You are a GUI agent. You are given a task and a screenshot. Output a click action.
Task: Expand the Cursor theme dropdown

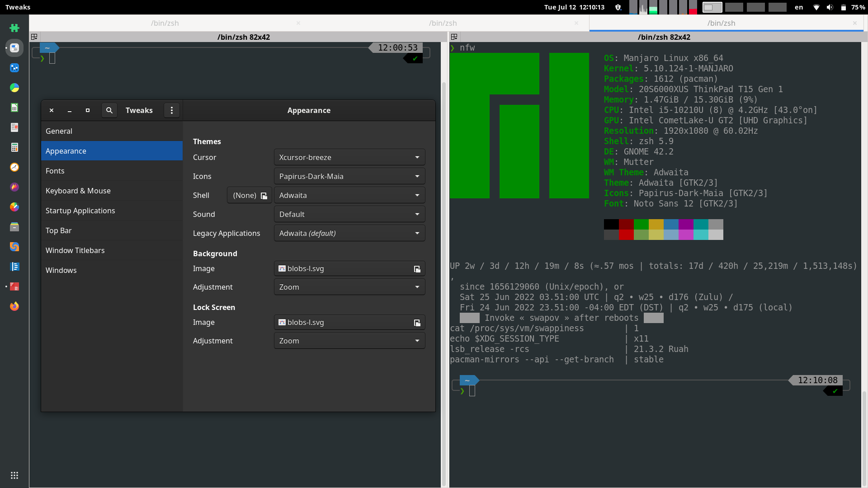349,157
